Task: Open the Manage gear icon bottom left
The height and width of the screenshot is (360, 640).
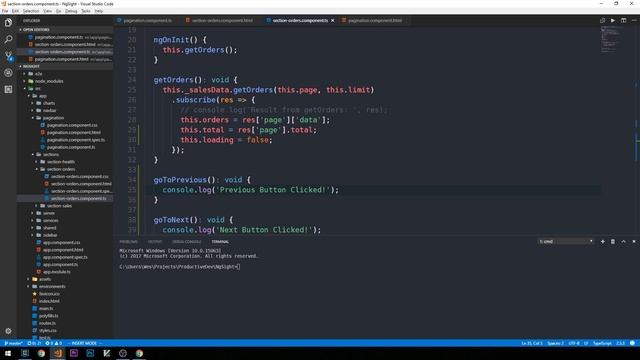Action: [8, 331]
